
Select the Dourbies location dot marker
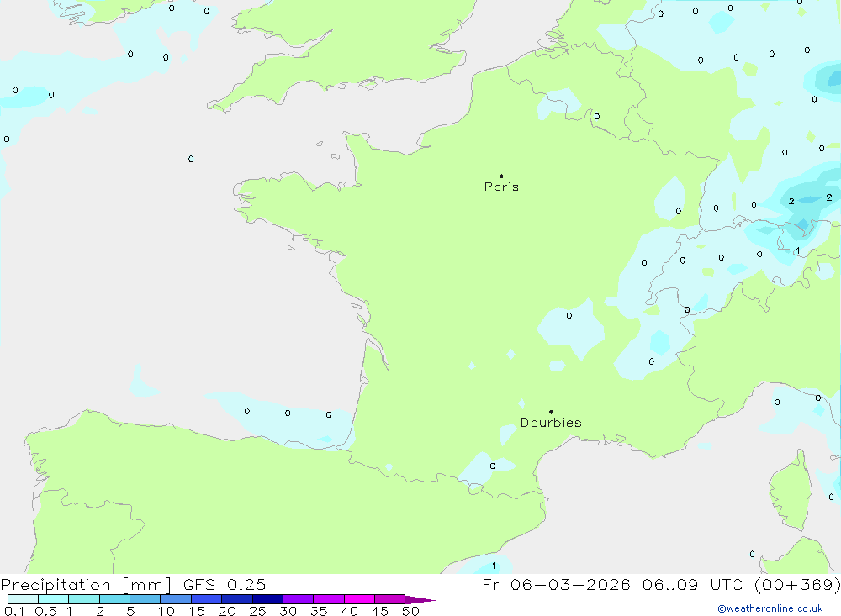pyautogui.click(x=551, y=412)
